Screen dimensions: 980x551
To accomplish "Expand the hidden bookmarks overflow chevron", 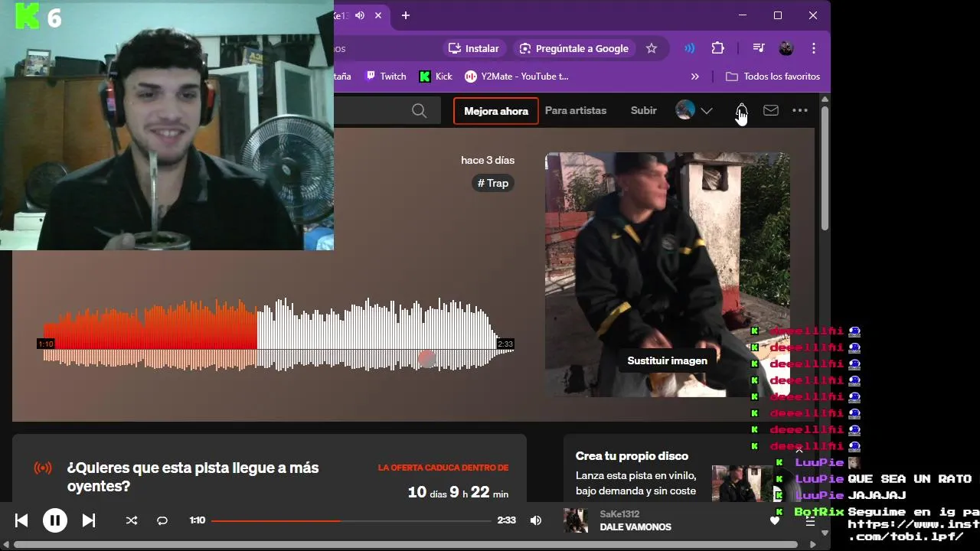I will pos(695,77).
